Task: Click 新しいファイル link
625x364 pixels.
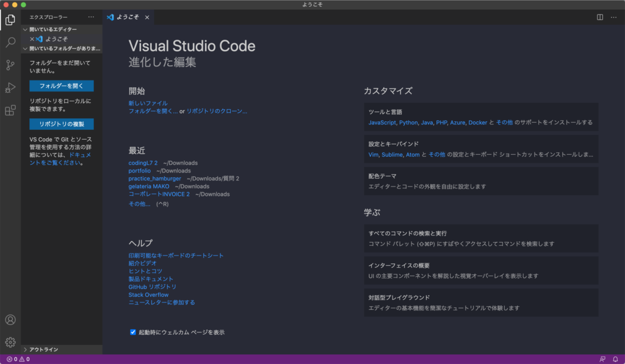Action: [x=148, y=103]
